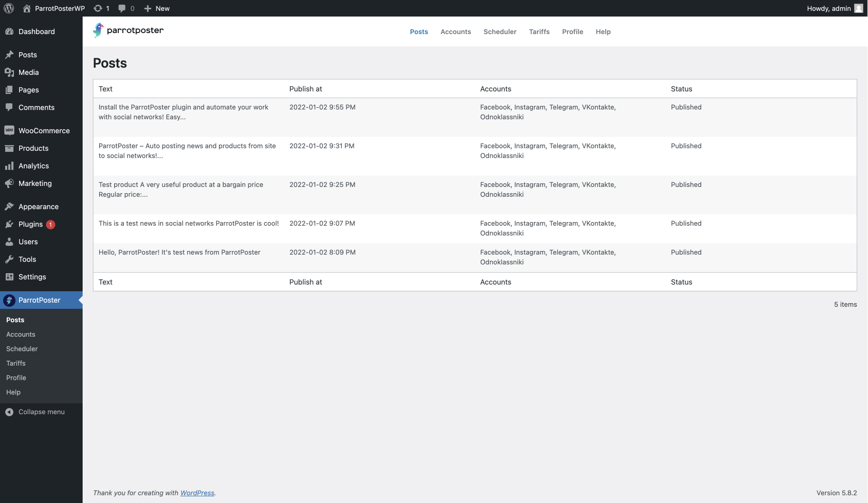Click Published status of the 9:31 PM post
Screen dimensions: 868x503
click(686, 146)
